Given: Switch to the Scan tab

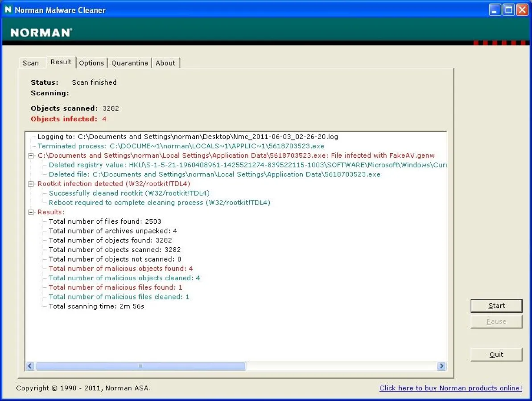Looking at the screenshot, I should click(x=31, y=63).
